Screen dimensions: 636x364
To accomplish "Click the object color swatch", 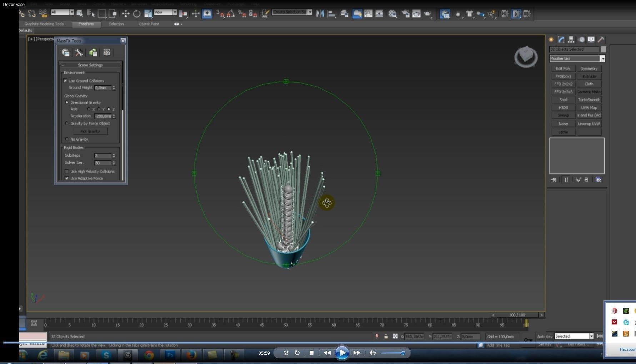I will pos(604,49).
